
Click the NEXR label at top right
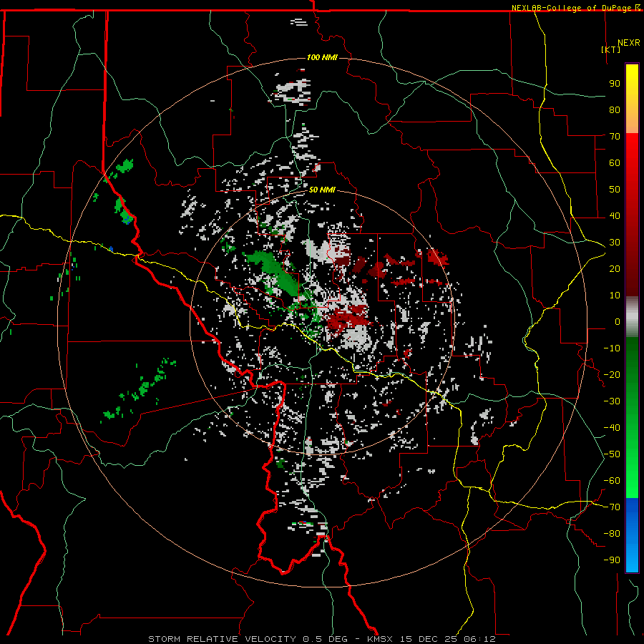pyautogui.click(x=628, y=42)
